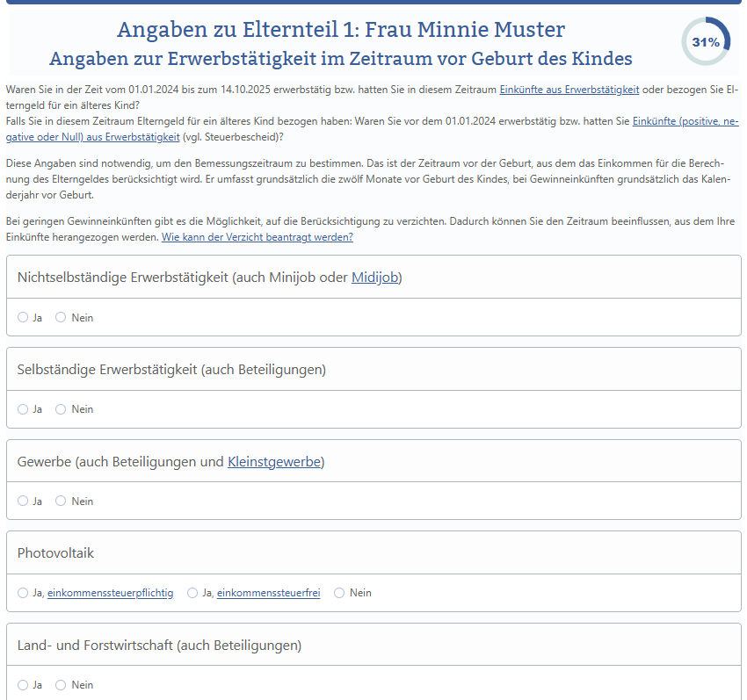This screenshot has height=700, width=747.
Task: Open the einkommenssteuerpflichtig explanation link
Action: 111,593
